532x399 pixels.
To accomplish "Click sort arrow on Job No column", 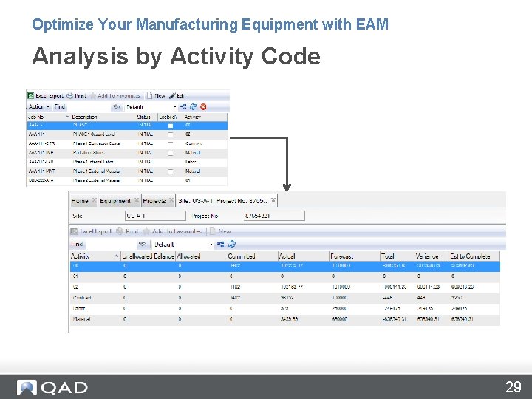I will pos(66,117).
